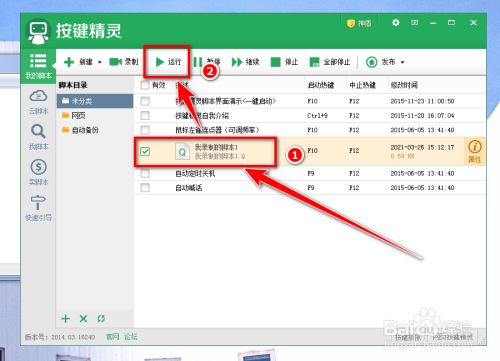The height and width of the screenshot is (361, 500).
Task: Click the mini-mode icon in title bar
Action: [414, 23]
